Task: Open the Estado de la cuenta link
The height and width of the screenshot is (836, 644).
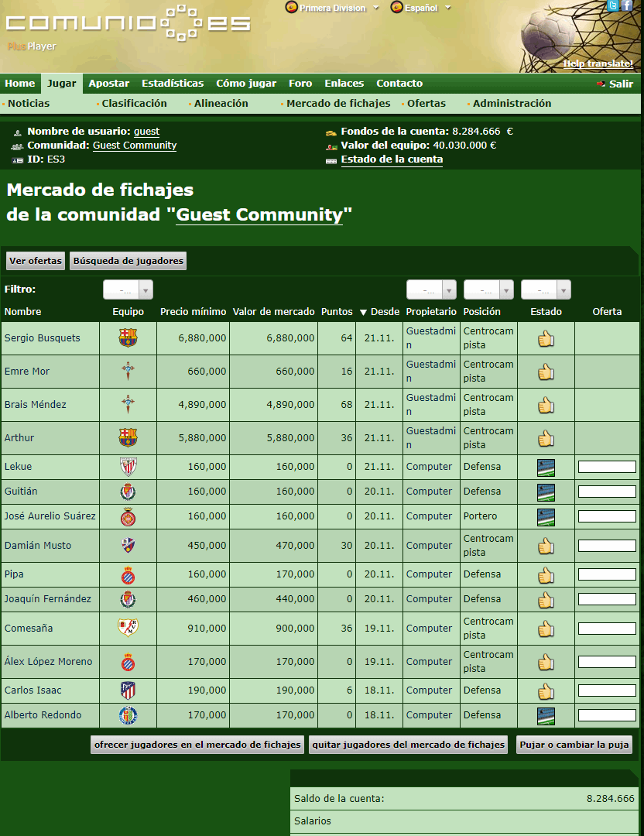Action: tap(392, 159)
